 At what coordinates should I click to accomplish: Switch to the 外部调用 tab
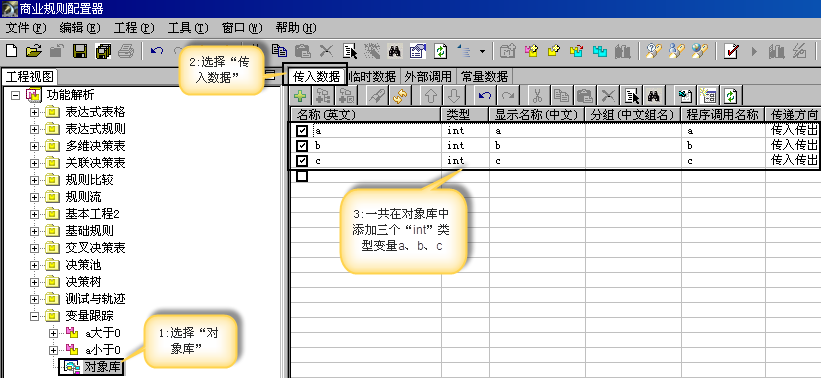[428, 76]
